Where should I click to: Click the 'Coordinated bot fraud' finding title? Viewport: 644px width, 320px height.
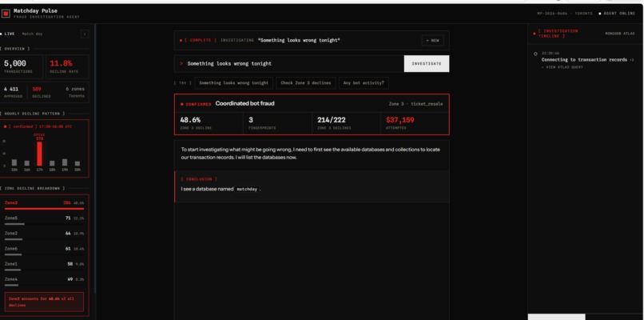[x=244, y=104]
